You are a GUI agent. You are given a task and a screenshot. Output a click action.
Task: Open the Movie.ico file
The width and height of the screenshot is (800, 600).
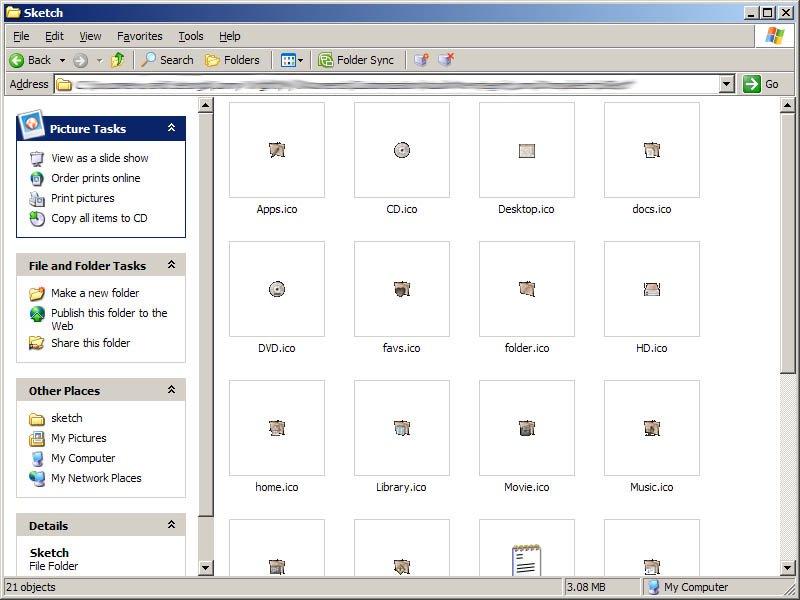click(x=527, y=428)
